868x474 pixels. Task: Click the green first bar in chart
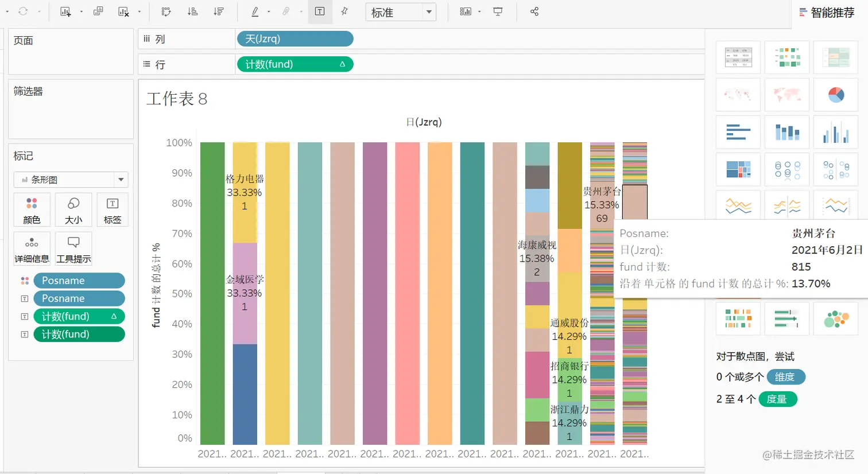point(212,293)
